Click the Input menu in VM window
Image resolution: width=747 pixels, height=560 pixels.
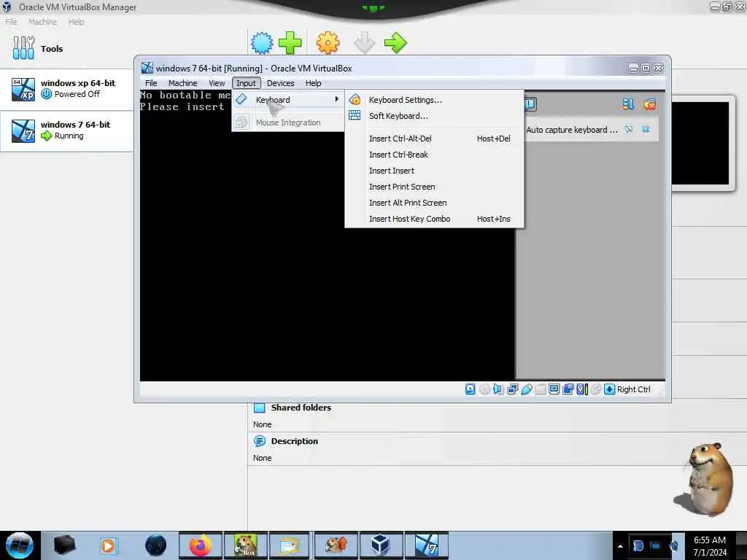246,83
